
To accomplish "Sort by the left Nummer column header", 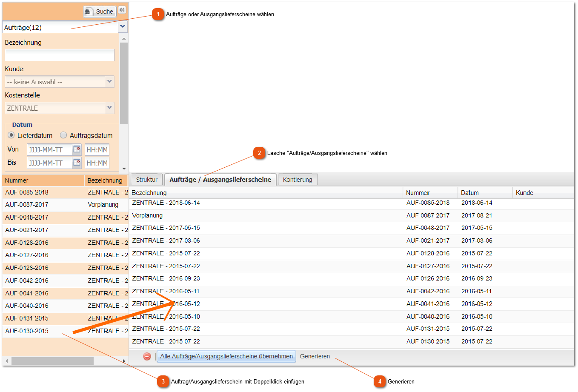I will tap(43, 180).
